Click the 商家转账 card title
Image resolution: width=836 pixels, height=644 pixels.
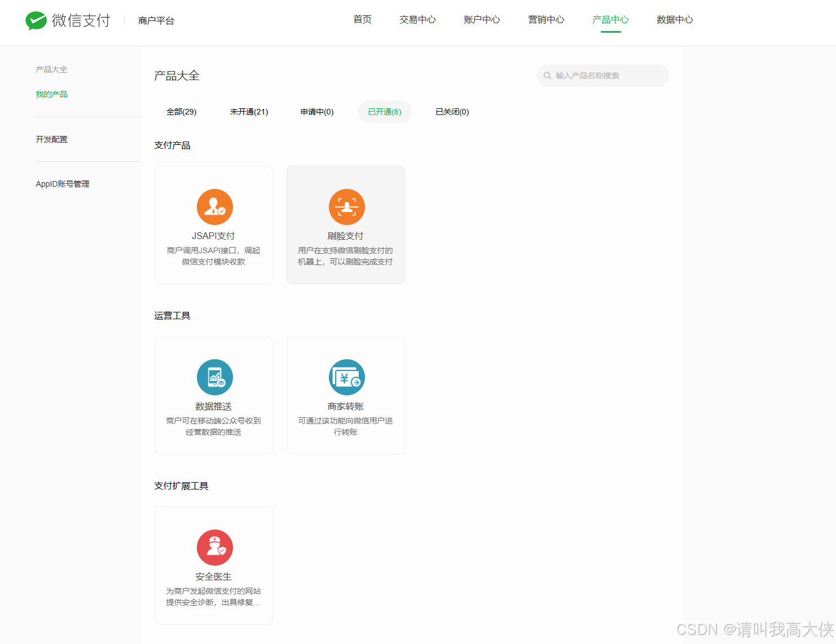[x=345, y=406]
